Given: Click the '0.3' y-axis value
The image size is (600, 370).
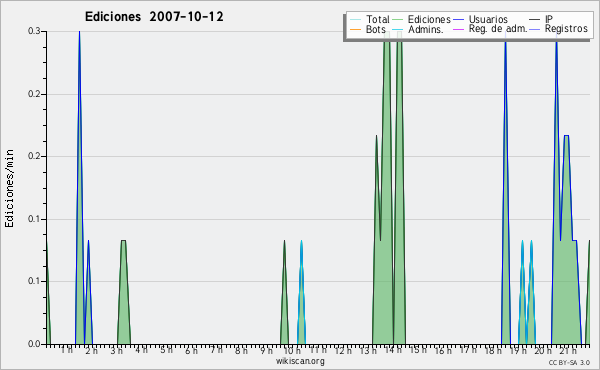Looking at the screenshot, I should pos(34,31).
